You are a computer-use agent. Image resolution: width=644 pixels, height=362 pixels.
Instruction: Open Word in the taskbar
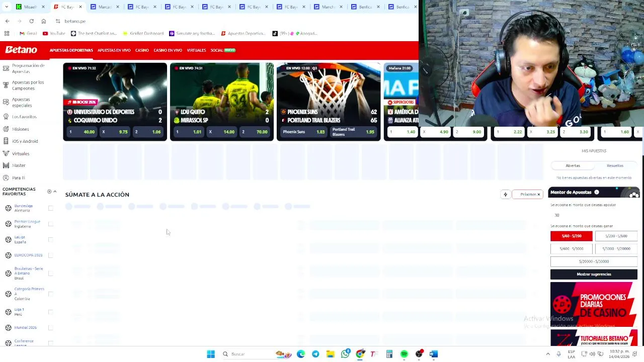coord(434,354)
